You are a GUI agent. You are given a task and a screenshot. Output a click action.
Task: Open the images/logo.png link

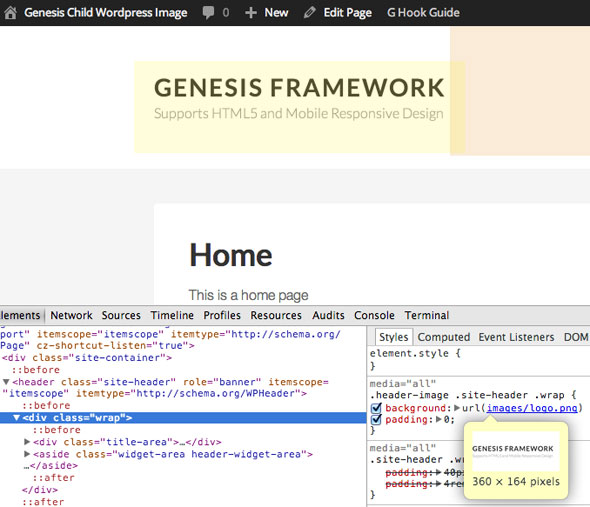pos(532,408)
